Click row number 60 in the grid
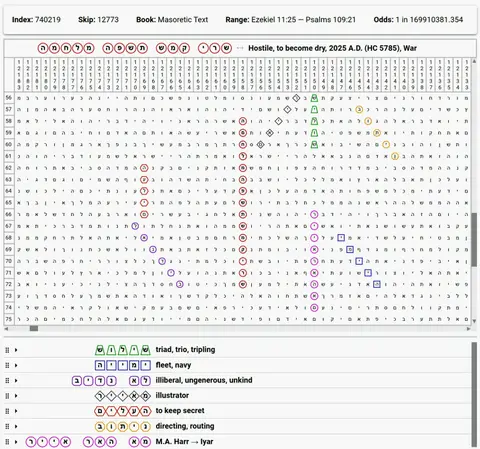 (9, 144)
